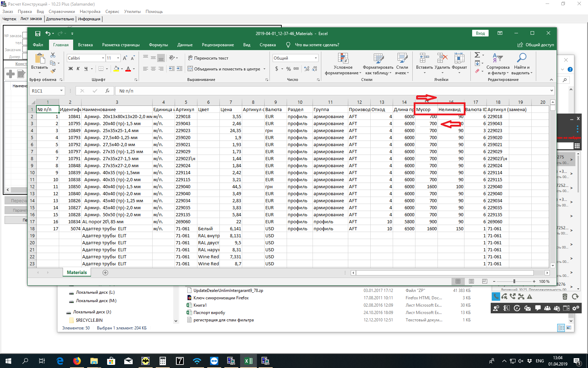Insert function using the fx icon

[107, 91]
